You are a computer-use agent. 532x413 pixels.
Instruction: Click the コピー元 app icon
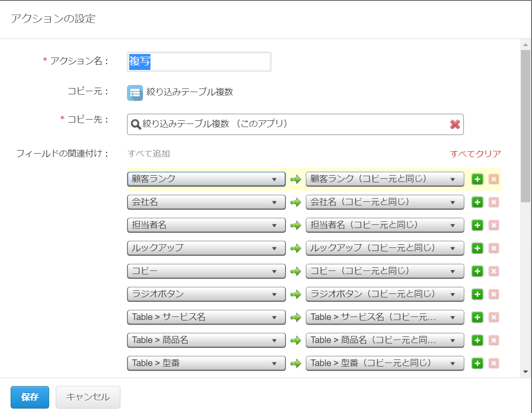click(135, 93)
